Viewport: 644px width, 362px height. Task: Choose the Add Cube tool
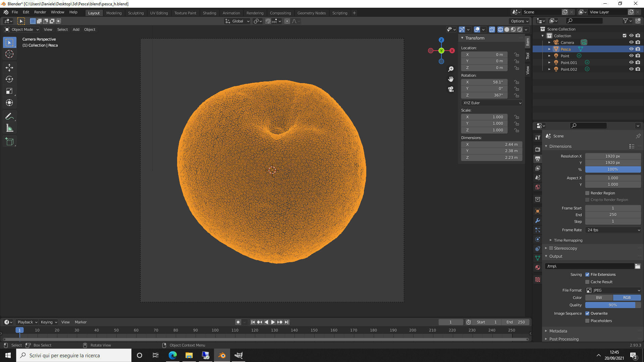click(9, 142)
